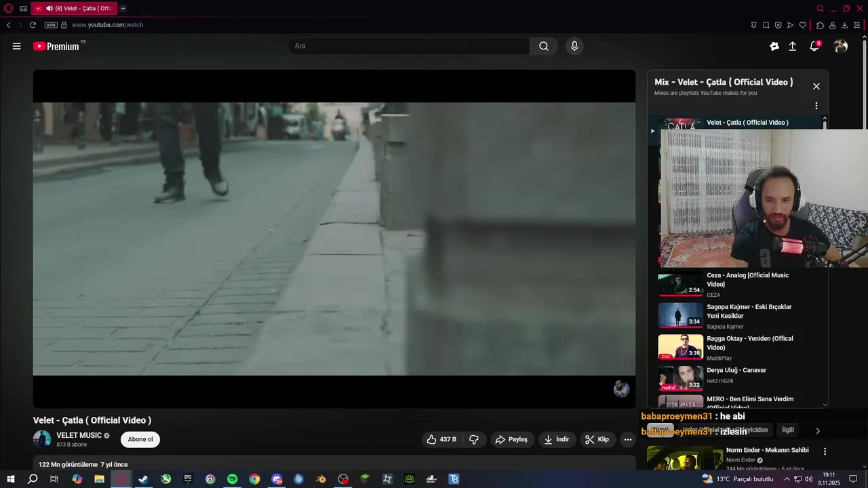
Task: Open Opera easy setup sliders icon
Action: click(x=857, y=25)
